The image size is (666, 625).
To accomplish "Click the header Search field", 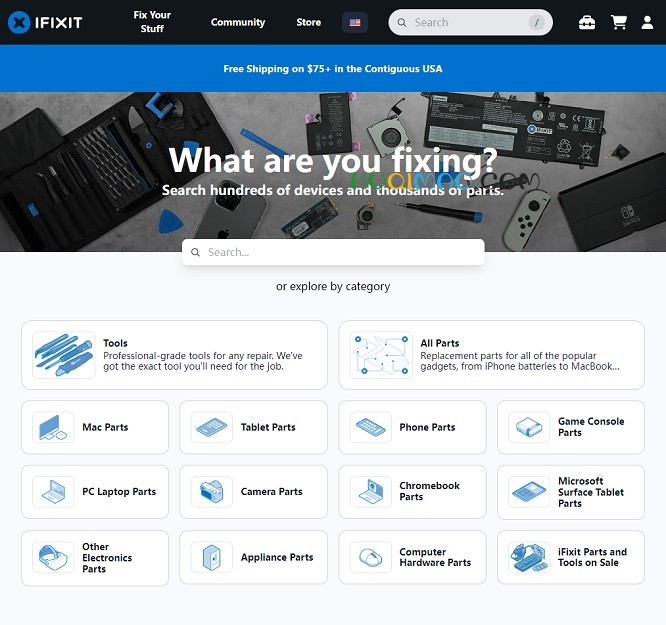I will coord(470,22).
